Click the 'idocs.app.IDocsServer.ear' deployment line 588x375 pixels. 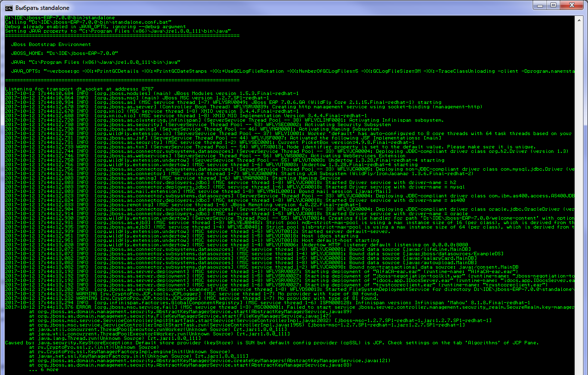289,281
